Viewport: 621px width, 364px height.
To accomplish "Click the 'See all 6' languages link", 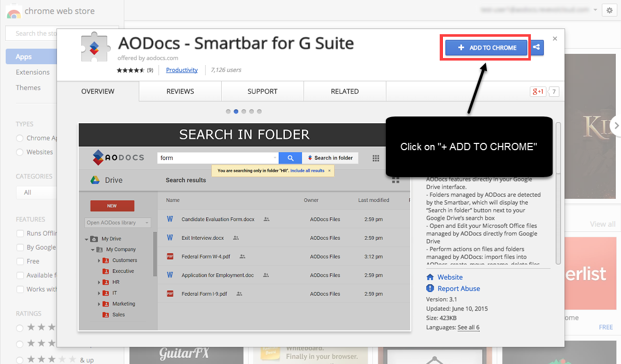I will coord(469,327).
